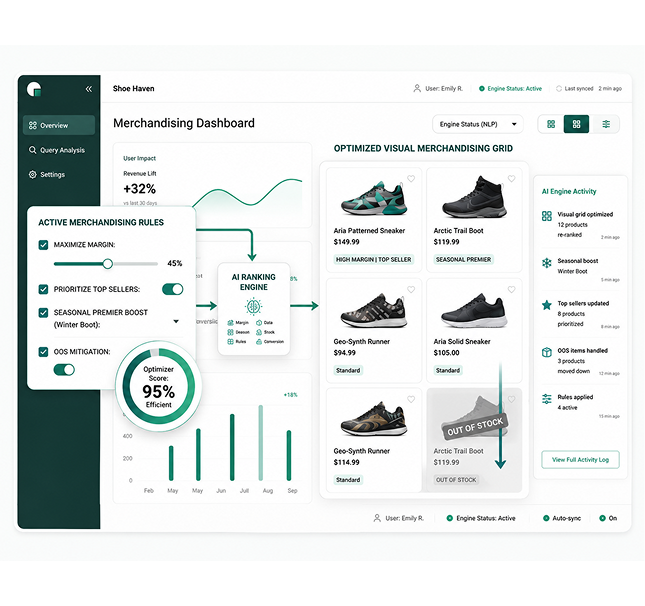Favorite the out-of-stock Arctic Trail Boot heart
645x606 pixels.
point(511,399)
